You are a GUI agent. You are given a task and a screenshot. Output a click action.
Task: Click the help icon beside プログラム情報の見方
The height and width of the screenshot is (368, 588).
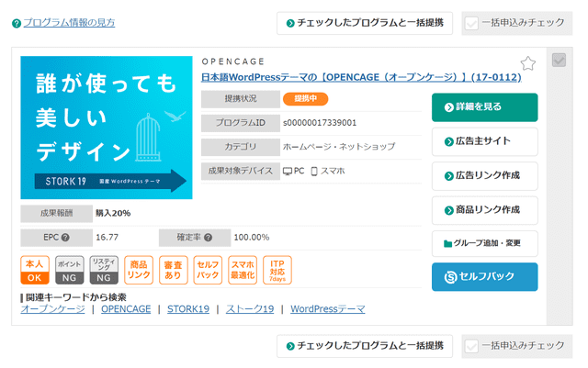click(17, 23)
